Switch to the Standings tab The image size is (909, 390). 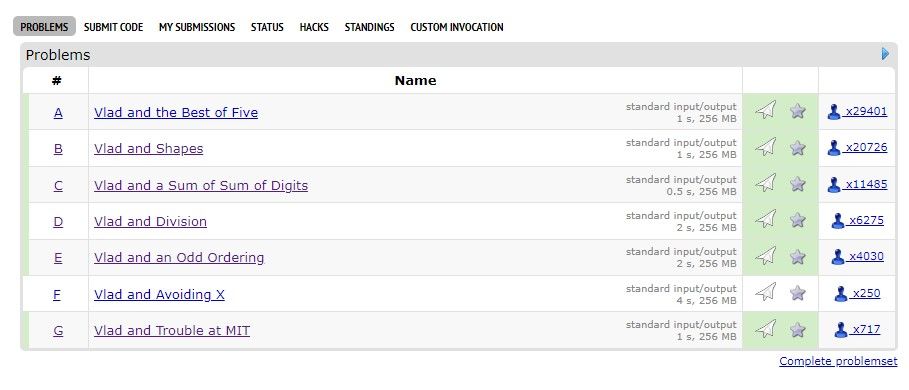[369, 27]
